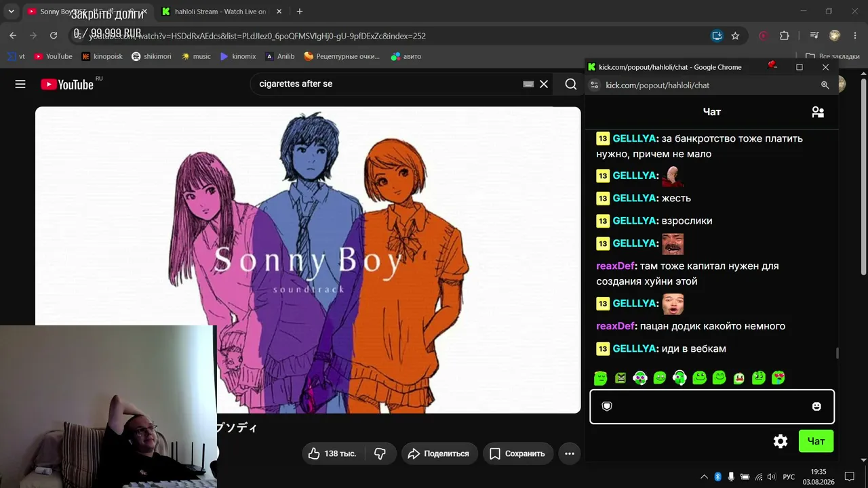This screenshot has height=488, width=868.
Task: Run the YouTube search with magnifier button
Action: (x=571, y=84)
